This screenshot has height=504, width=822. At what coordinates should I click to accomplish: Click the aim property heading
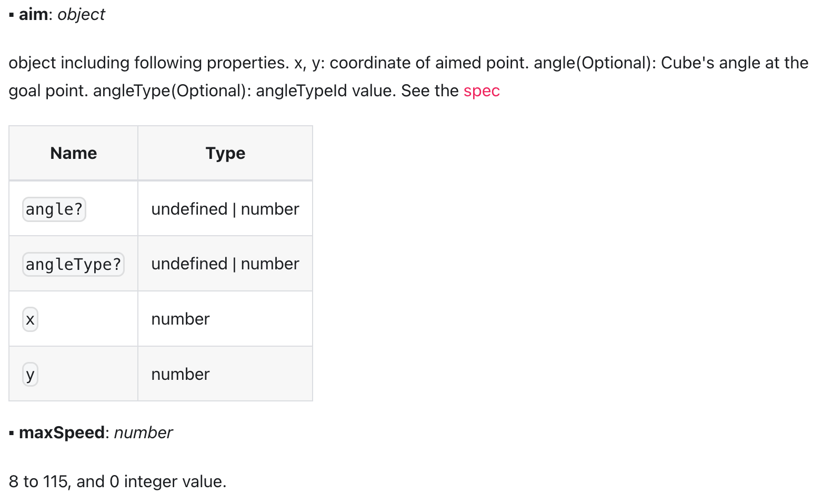(x=33, y=14)
